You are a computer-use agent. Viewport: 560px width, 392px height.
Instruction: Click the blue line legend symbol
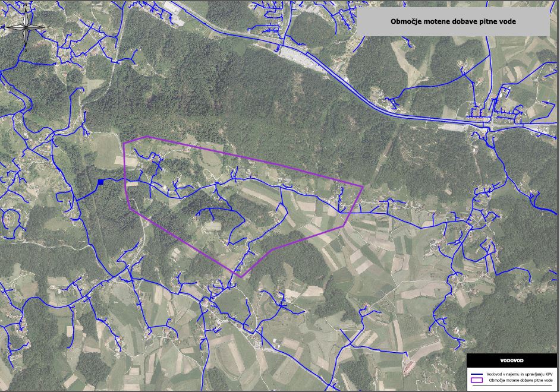477,374
